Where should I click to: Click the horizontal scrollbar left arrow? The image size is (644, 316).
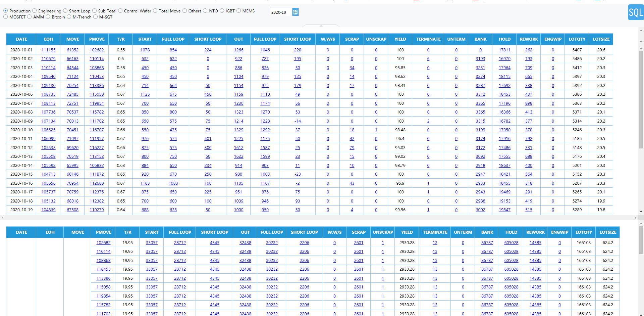point(3,218)
